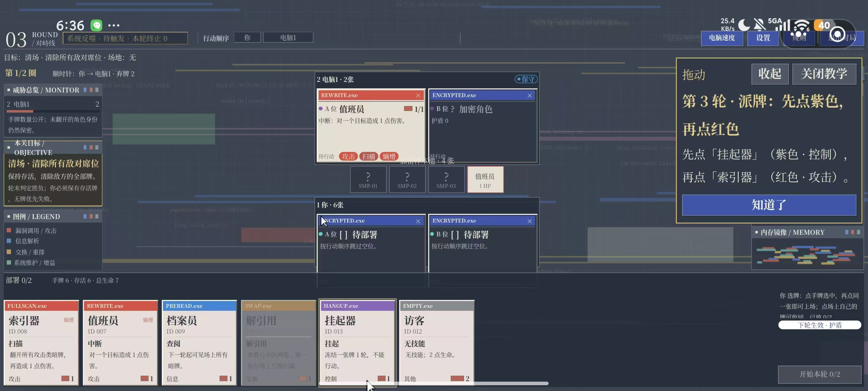Select the 扫描 action tag
The height and width of the screenshot is (391, 868).
(368, 156)
